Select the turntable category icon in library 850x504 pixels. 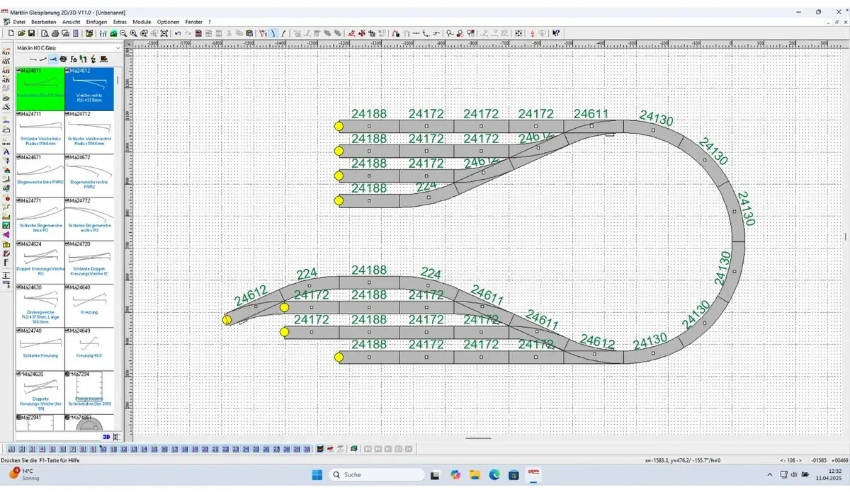click(63, 59)
